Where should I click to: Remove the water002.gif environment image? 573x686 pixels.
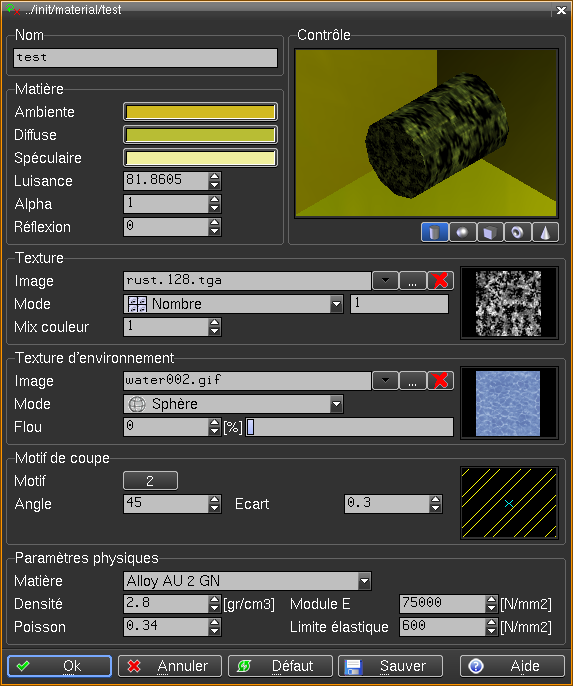tap(440, 381)
